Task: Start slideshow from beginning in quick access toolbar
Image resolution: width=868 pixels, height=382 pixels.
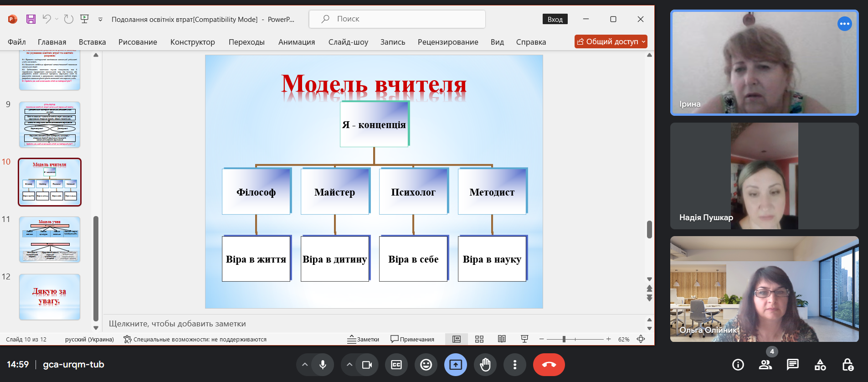Action: [x=84, y=19]
